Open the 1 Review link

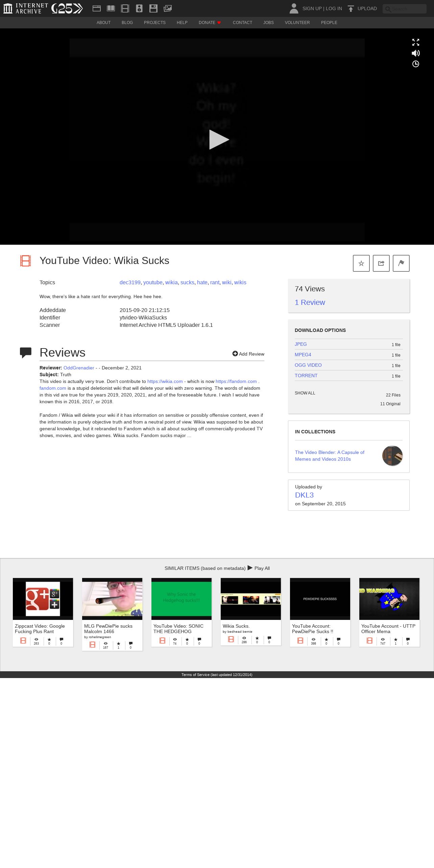click(x=310, y=303)
